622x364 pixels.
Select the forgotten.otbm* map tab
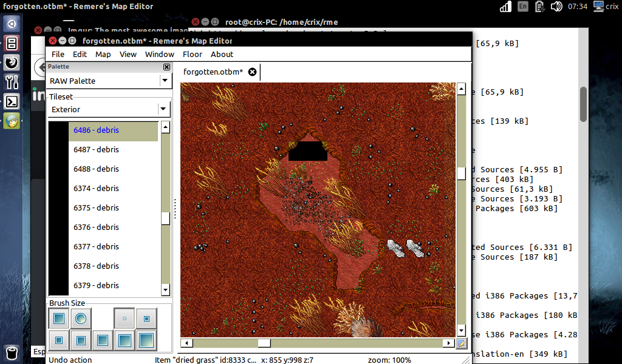tap(213, 72)
